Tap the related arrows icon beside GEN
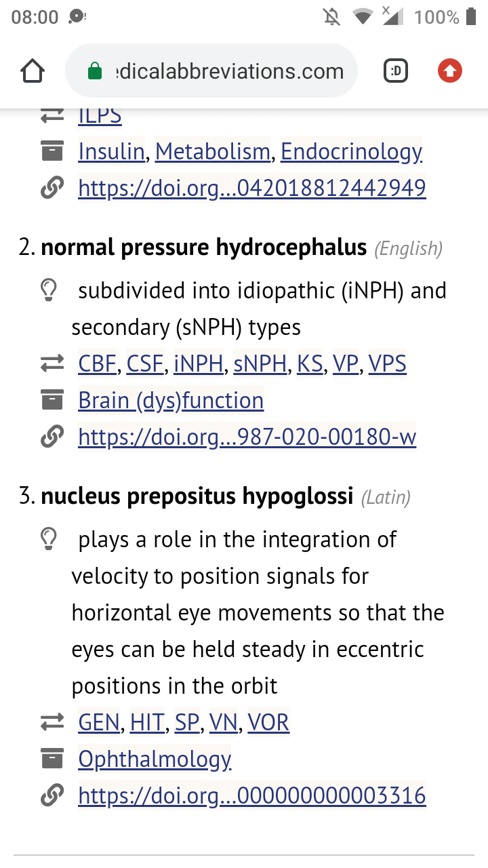 coord(52,723)
